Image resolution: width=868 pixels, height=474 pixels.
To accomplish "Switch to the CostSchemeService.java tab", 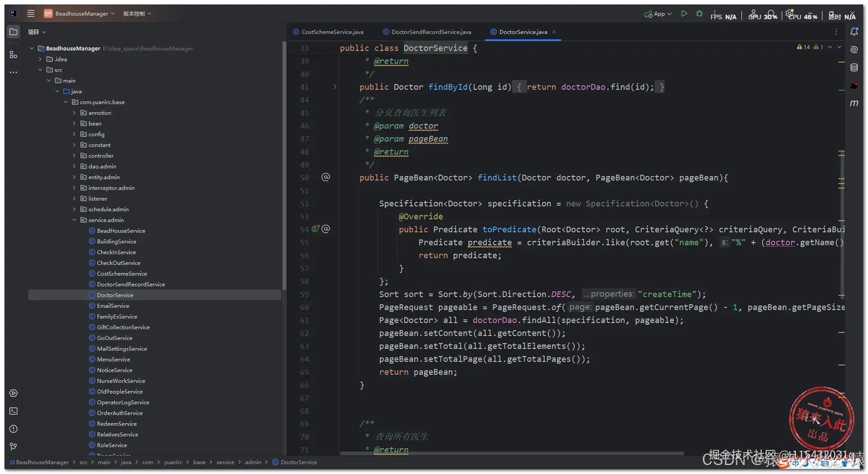I will click(328, 32).
